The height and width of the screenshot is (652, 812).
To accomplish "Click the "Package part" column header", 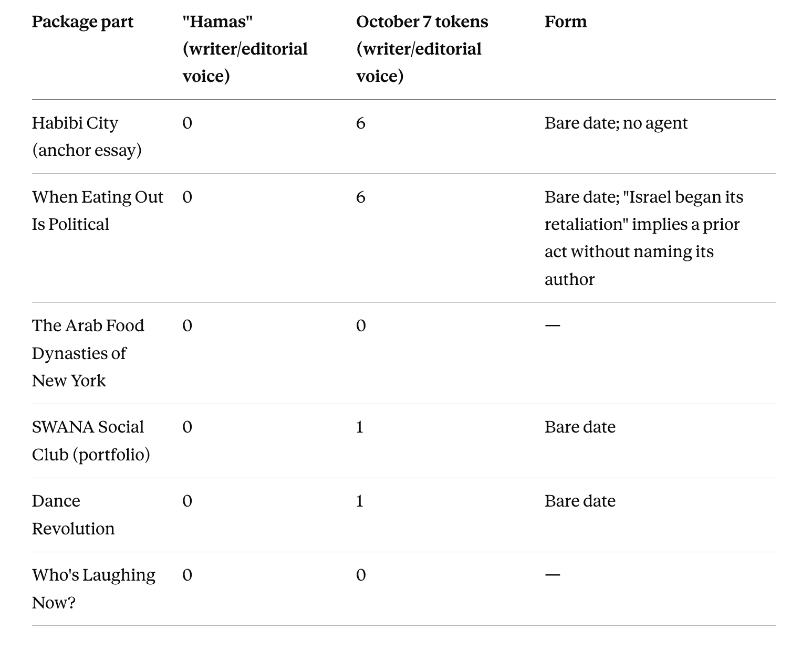I will [82, 22].
